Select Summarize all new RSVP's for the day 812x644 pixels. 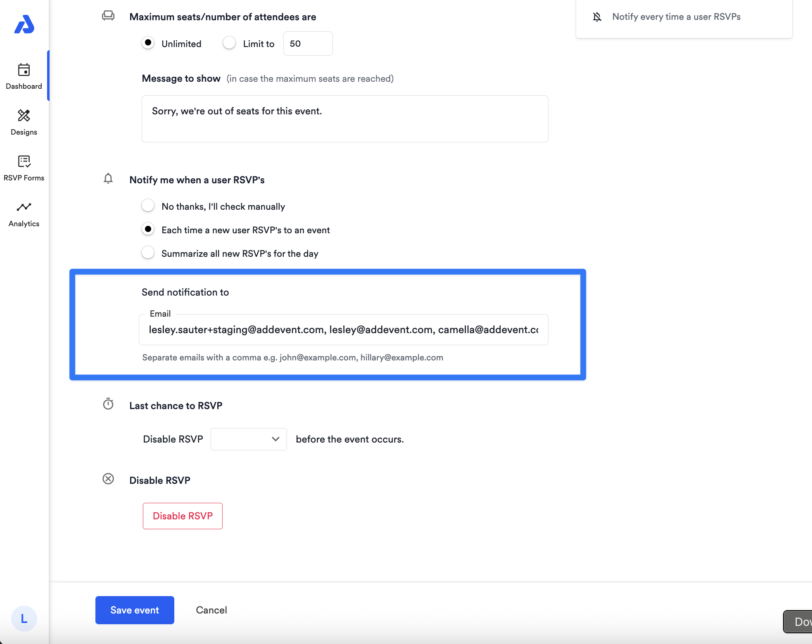pos(148,253)
